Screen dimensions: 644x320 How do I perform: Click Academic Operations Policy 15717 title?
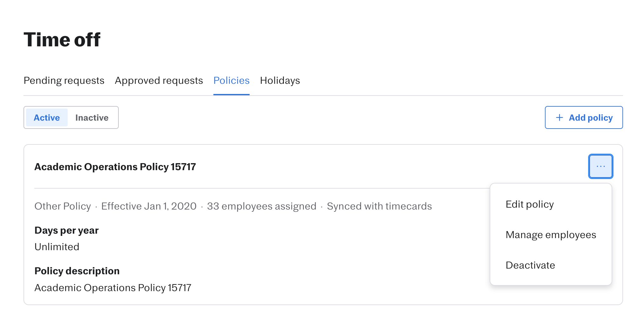pos(115,167)
